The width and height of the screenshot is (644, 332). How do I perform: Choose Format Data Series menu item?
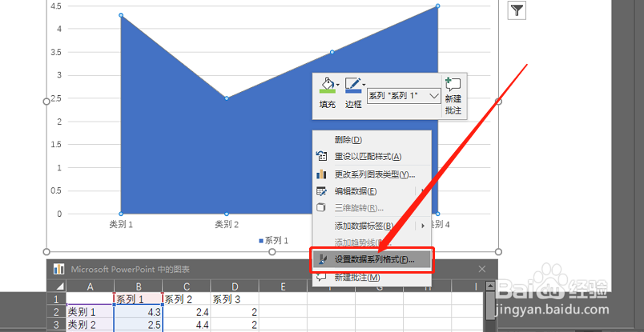(x=372, y=260)
